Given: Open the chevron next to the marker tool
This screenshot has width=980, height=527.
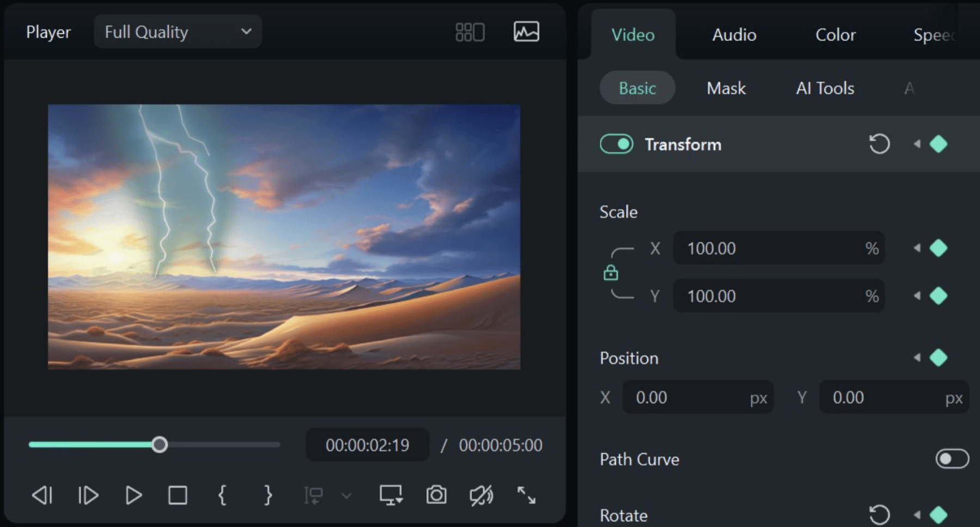Looking at the screenshot, I should (x=346, y=497).
